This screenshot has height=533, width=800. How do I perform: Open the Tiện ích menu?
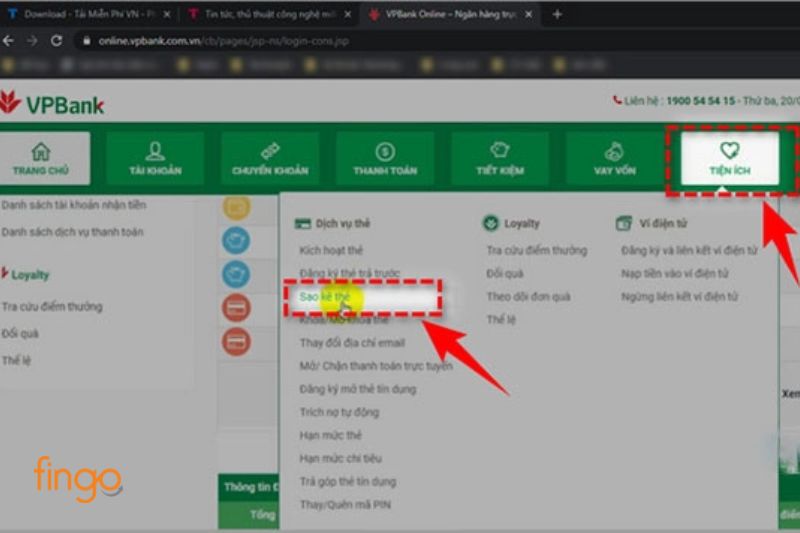click(x=730, y=159)
